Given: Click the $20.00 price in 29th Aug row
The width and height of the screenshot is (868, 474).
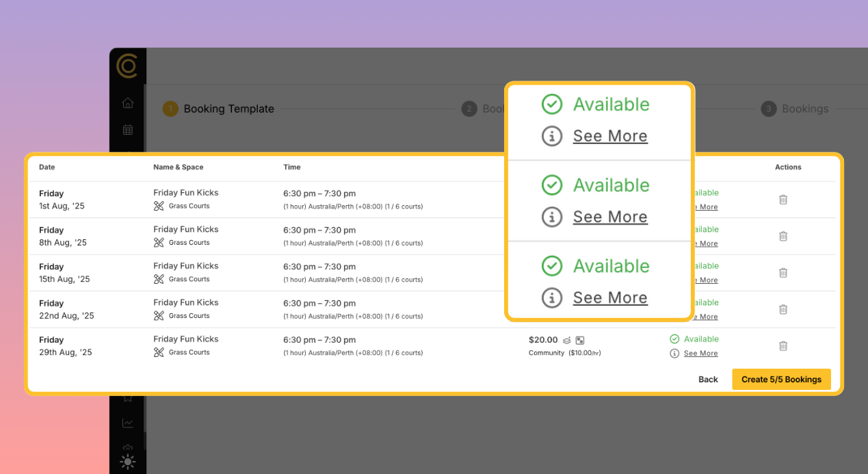Looking at the screenshot, I should (x=543, y=340).
